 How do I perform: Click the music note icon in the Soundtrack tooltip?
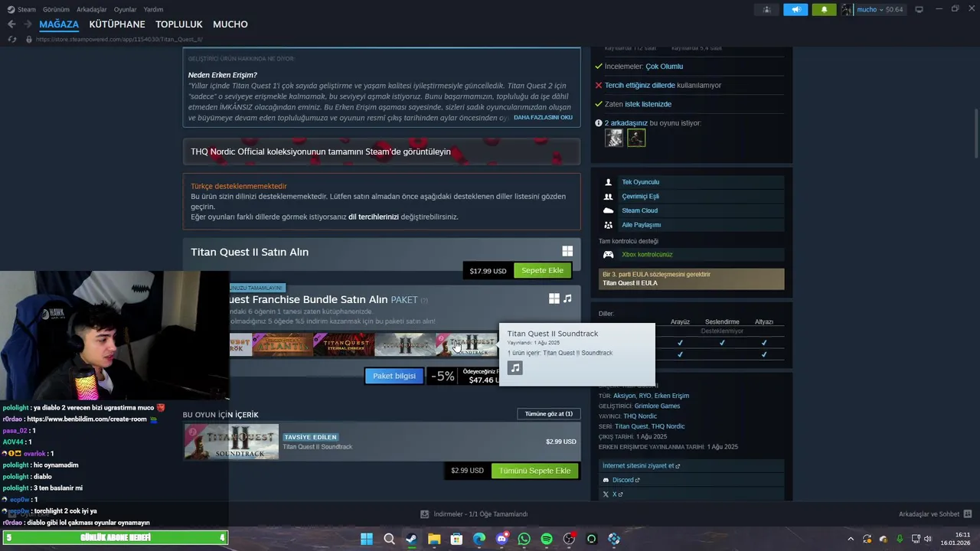tap(515, 368)
